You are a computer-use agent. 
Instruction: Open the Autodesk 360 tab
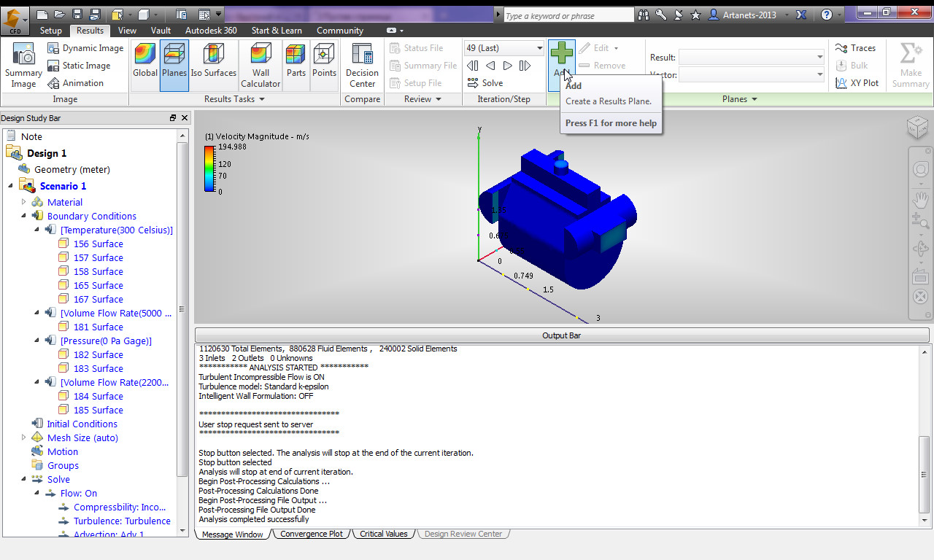(x=211, y=31)
